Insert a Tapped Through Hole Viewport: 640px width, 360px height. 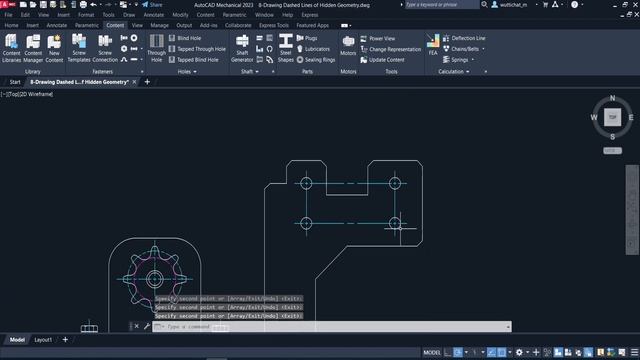coord(197,49)
